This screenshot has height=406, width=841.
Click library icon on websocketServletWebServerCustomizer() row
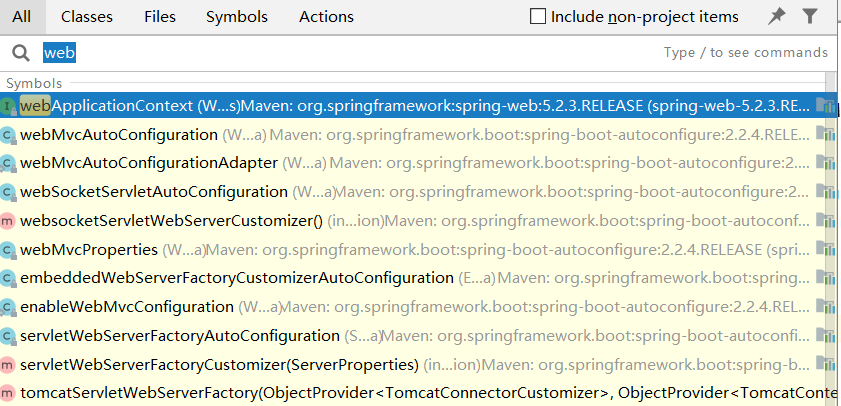point(825,220)
